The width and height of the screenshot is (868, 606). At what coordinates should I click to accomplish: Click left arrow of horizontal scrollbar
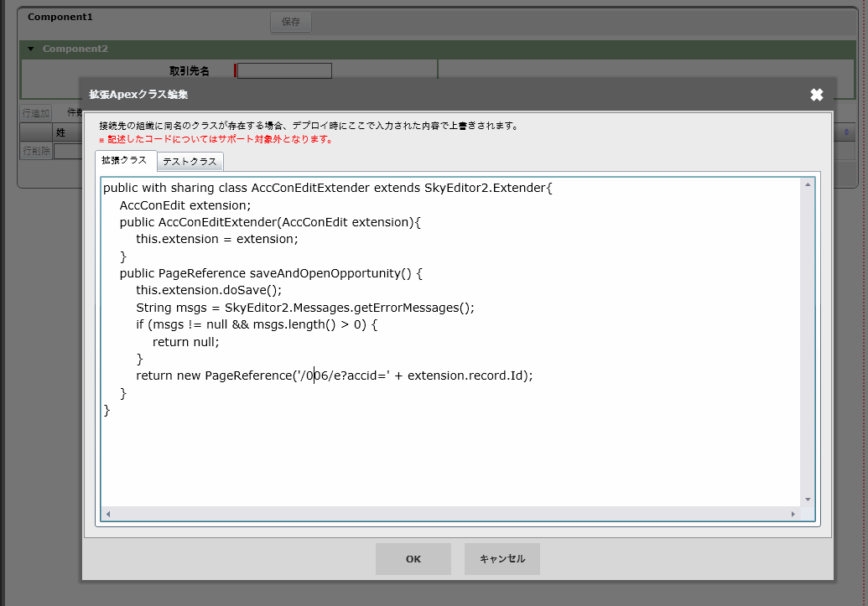[108, 514]
